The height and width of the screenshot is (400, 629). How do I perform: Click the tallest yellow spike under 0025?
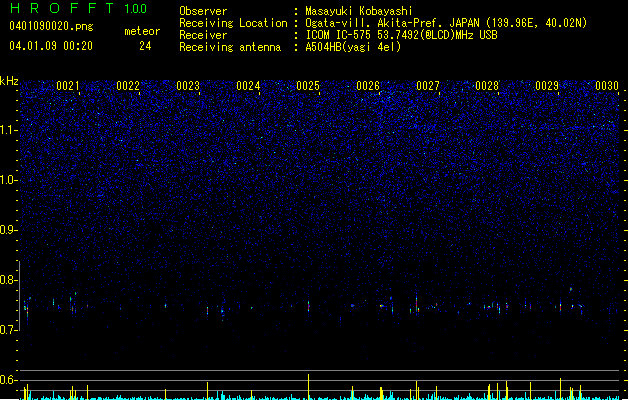tap(308, 387)
